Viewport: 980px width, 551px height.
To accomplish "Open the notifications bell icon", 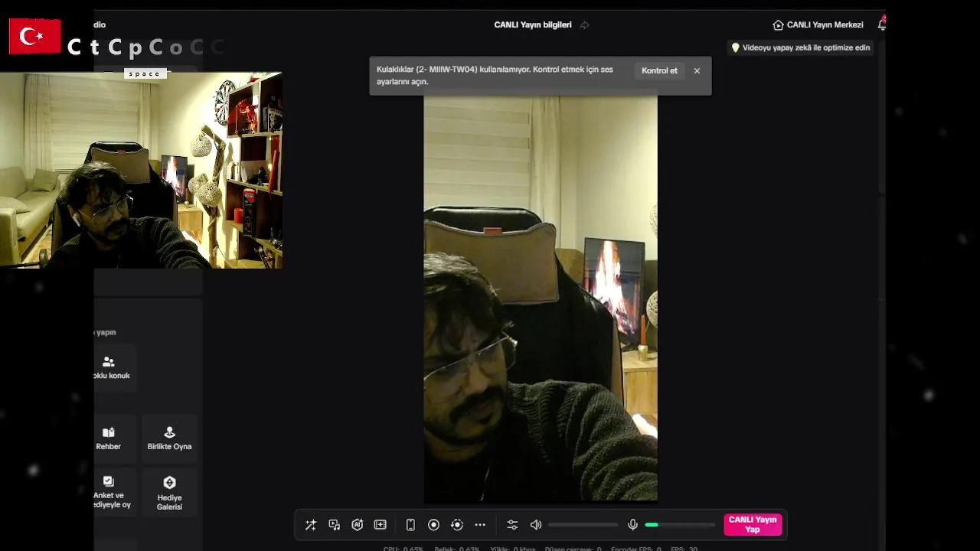I will click(881, 24).
